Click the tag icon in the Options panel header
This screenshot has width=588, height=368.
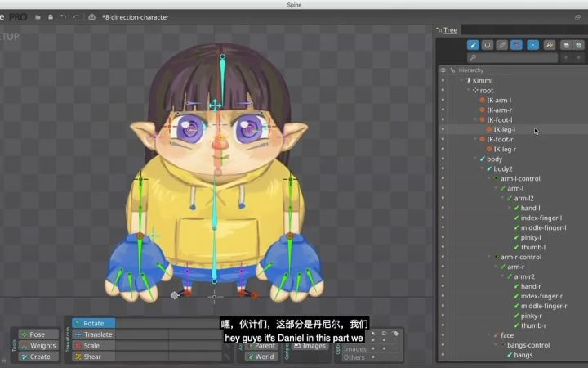(395, 334)
